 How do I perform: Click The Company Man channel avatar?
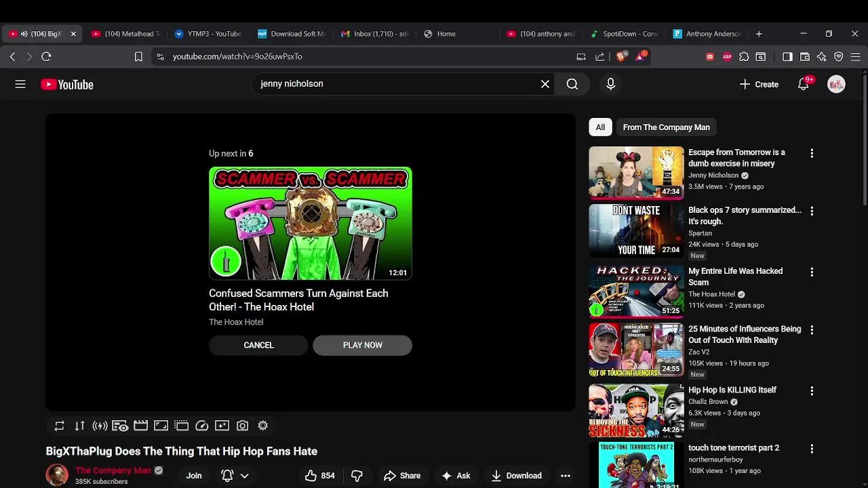click(57, 475)
